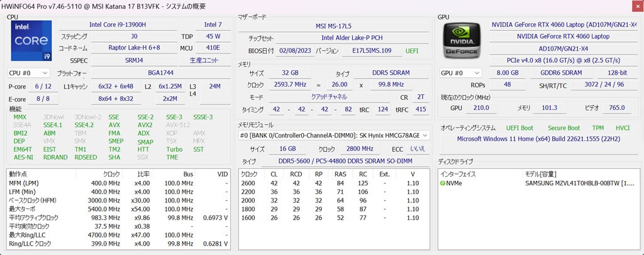Click the Windows 11 Home OS version field
Viewport: 644px width, 255px height.
(x=538, y=139)
